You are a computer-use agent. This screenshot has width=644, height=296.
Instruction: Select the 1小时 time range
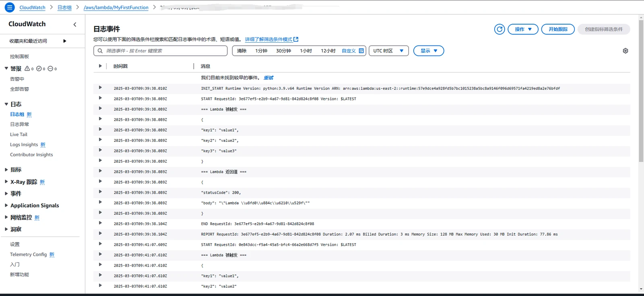point(306,51)
